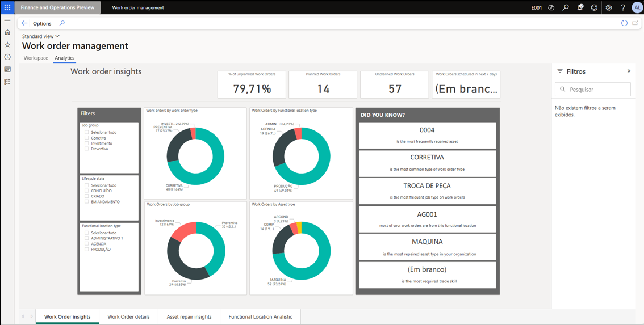Open Recent clock icon in sidebar
Image resolution: width=644 pixels, height=325 pixels.
click(7, 57)
